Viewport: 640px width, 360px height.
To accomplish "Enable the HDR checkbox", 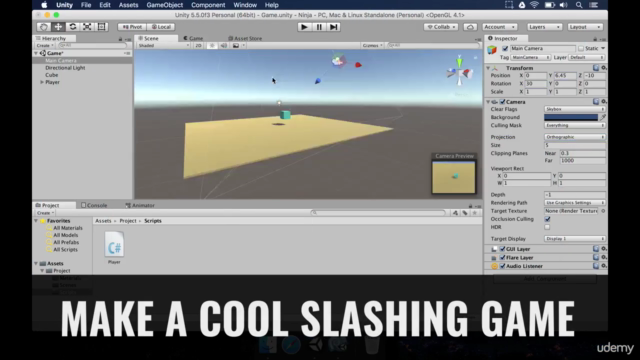I will coord(547,227).
